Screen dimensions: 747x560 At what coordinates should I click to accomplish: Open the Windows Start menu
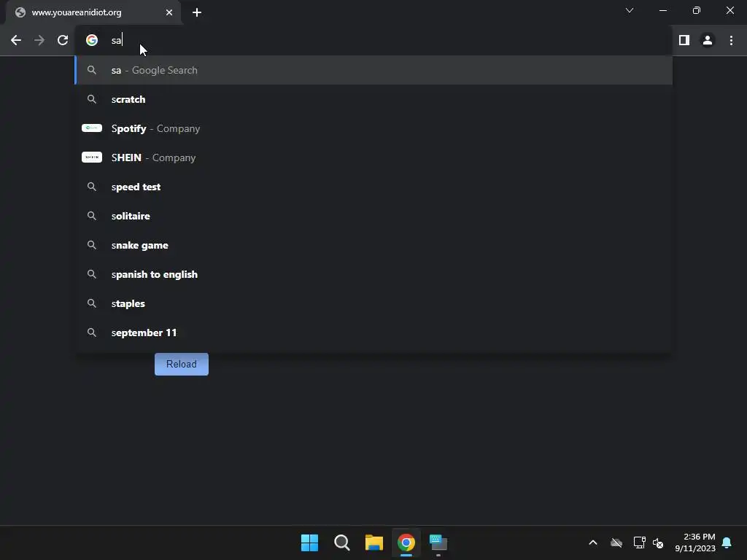click(309, 542)
